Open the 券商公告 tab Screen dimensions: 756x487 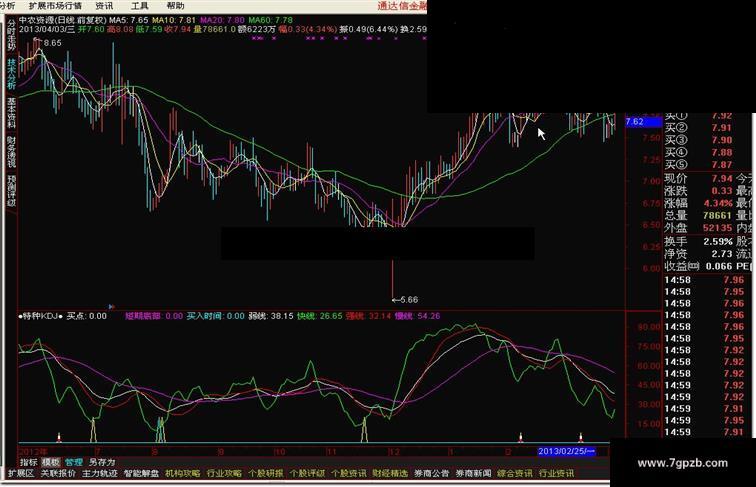(x=432, y=473)
